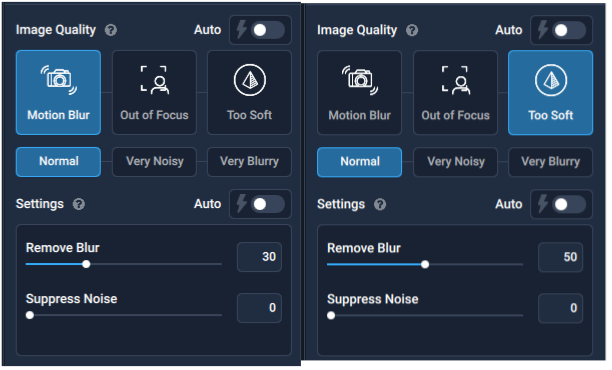Choose Out of Focus icon in right panel
The width and height of the screenshot is (612, 370).
pyautogui.click(x=455, y=92)
